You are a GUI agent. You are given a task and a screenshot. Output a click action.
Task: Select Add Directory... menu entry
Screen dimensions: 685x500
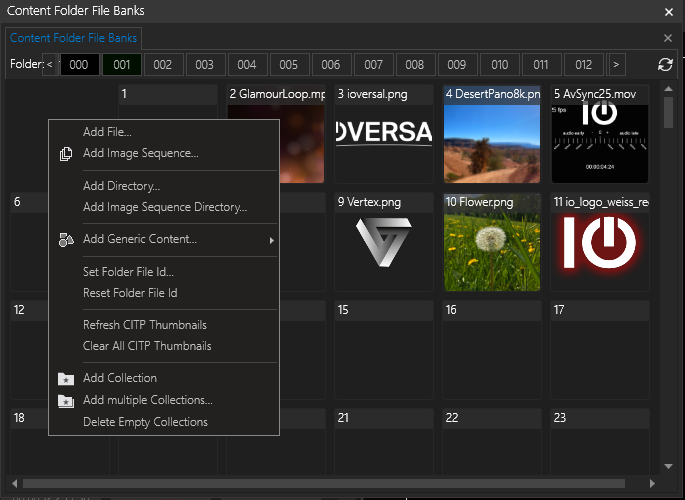(x=121, y=186)
